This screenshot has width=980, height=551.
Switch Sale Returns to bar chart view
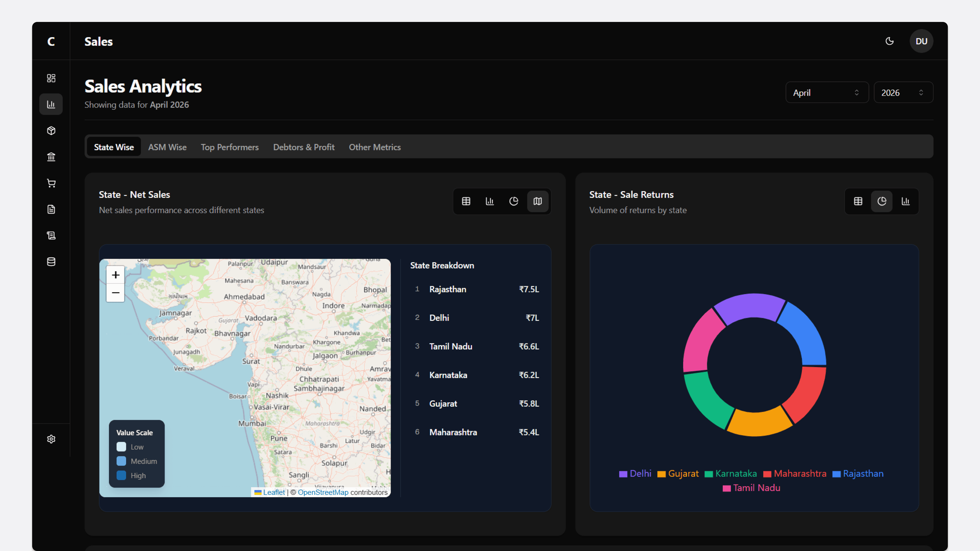(x=905, y=201)
